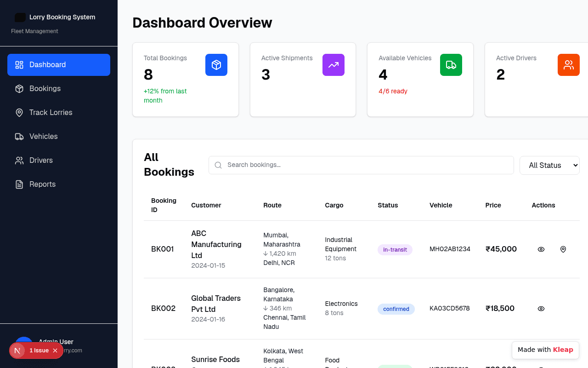Click the Dashboard Overview heading
This screenshot has height=368, width=588.
click(x=202, y=23)
